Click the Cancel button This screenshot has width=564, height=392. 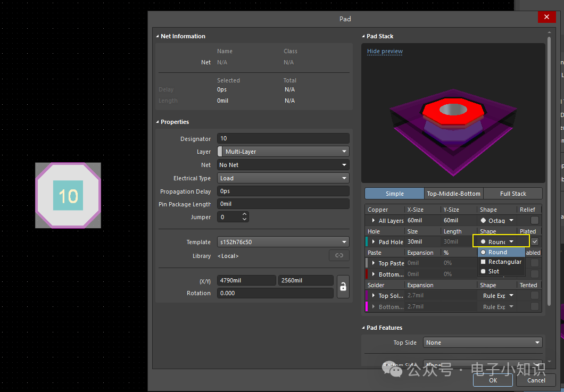pyautogui.click(x=536, y=380)
